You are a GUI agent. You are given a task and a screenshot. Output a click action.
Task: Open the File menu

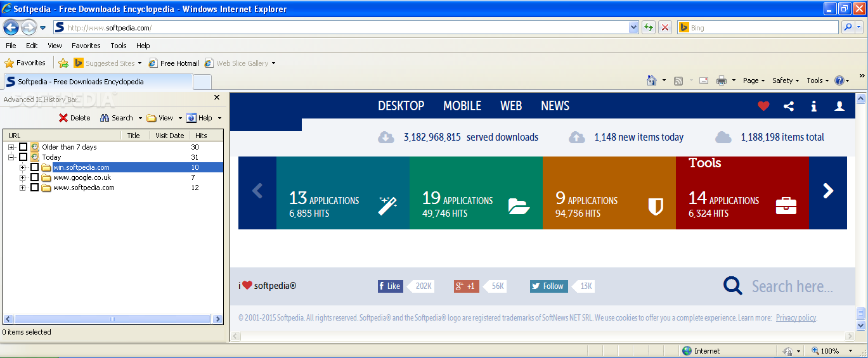click(11, 46)
